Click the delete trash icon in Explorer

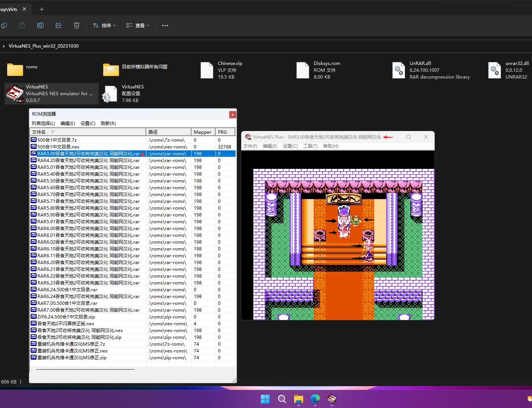(77, 25)
